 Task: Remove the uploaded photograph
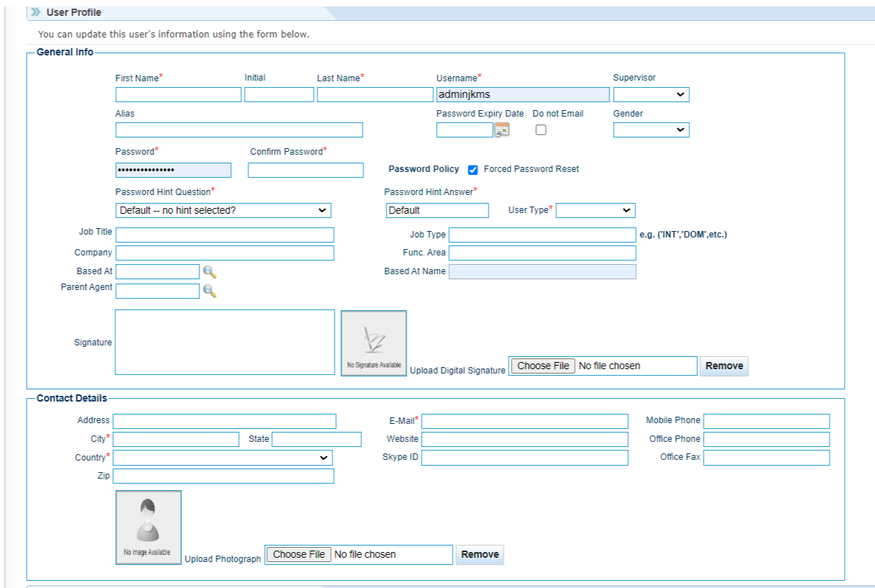(480, 554)
